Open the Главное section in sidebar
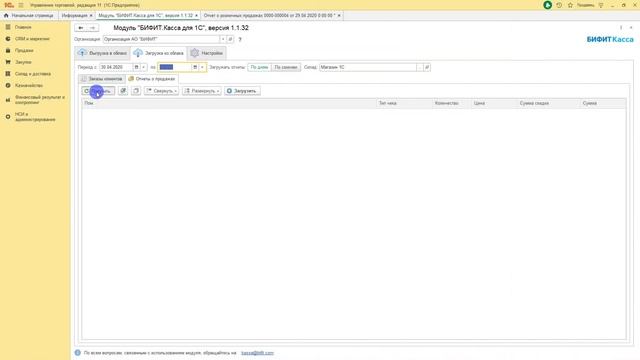The width and height of the screenshot is (640, 360). point(23,27)
